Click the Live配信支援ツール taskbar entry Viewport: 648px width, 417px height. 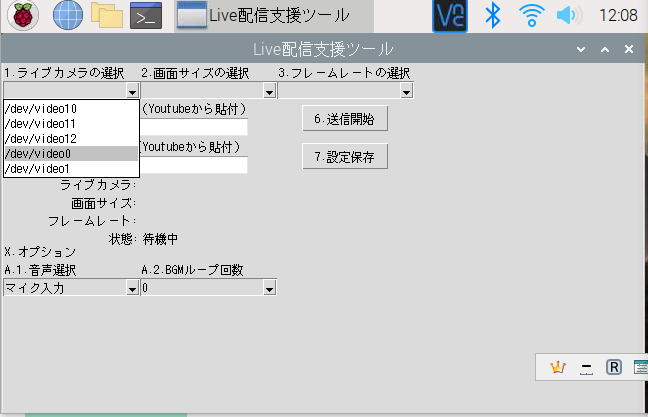pyautogui.click(x=274, y=16)
